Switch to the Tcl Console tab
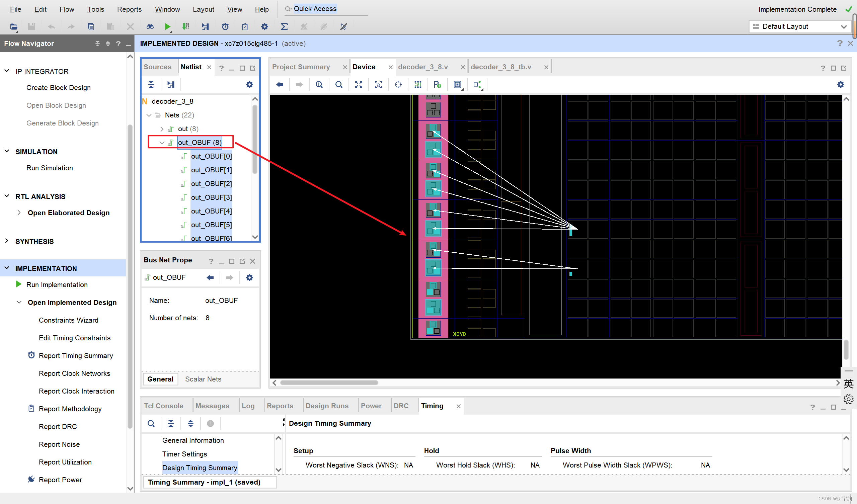The width and height of the screenshot is (857, 504). (164, 406)
